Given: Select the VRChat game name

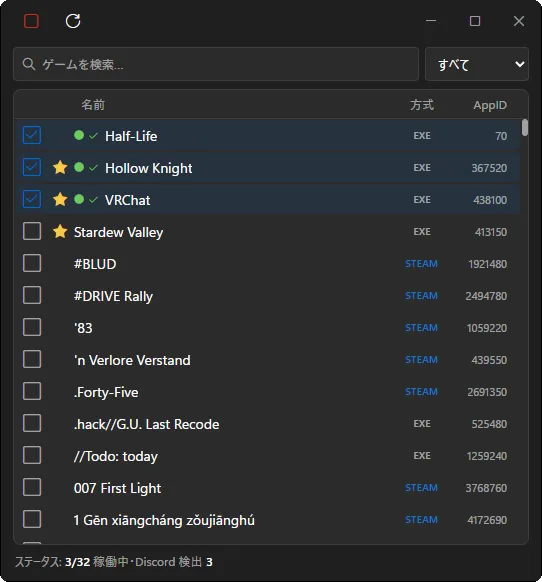Looking at the screenshot, I should click(128, 200).
